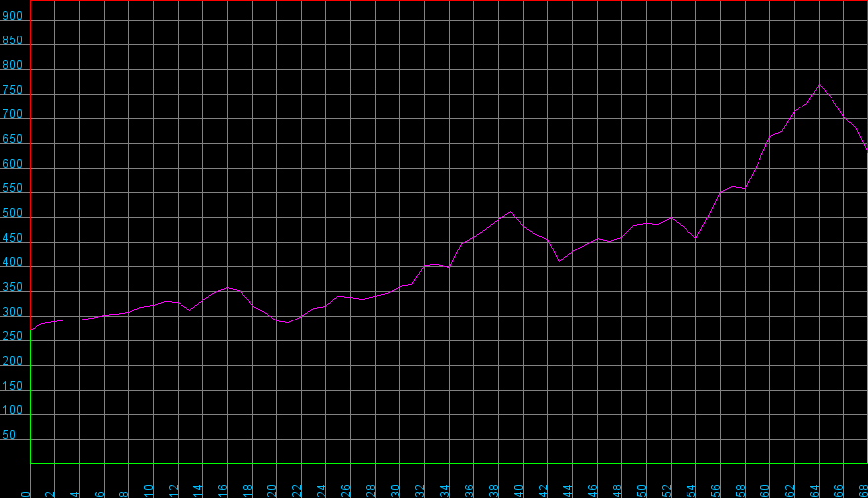Click the highest peak of the magenta line
Viewport: 868px width, 498px height.
820,85
